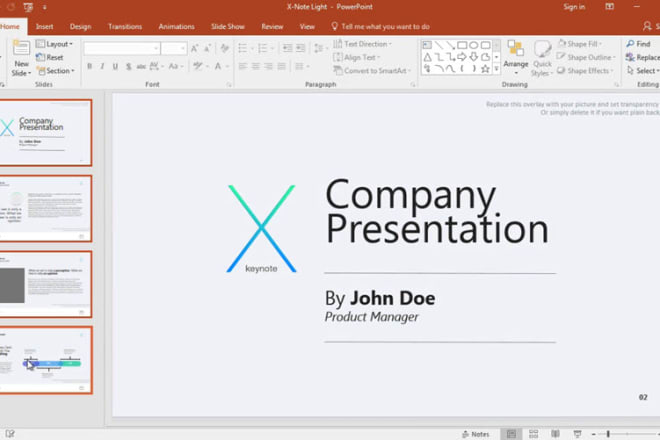Open the View ribbon tab

pos(307,27)
